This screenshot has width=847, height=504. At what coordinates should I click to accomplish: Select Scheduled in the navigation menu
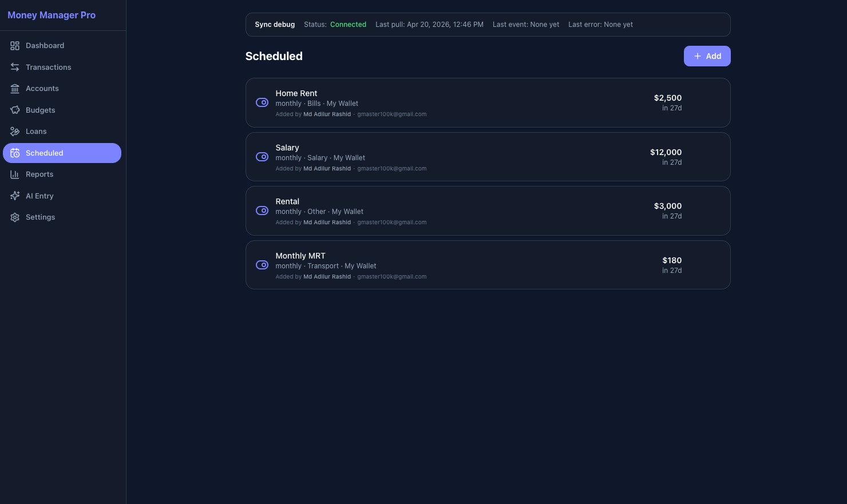coord(45,153)
